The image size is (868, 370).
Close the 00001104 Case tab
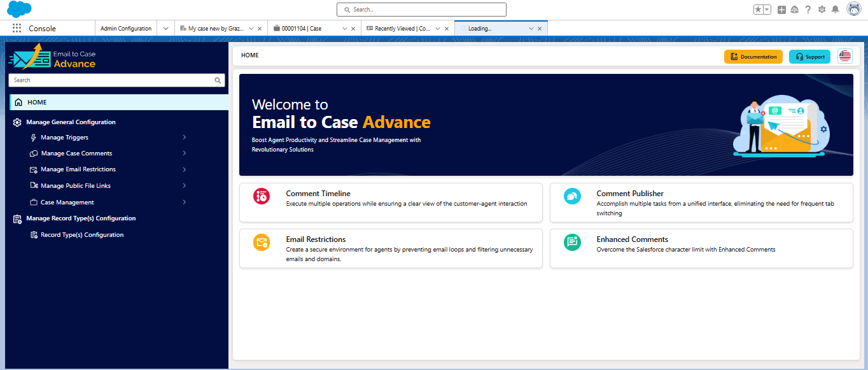(353, 29)
